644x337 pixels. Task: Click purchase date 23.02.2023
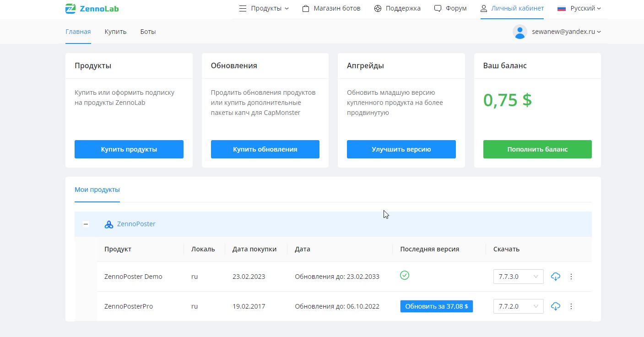249,277
